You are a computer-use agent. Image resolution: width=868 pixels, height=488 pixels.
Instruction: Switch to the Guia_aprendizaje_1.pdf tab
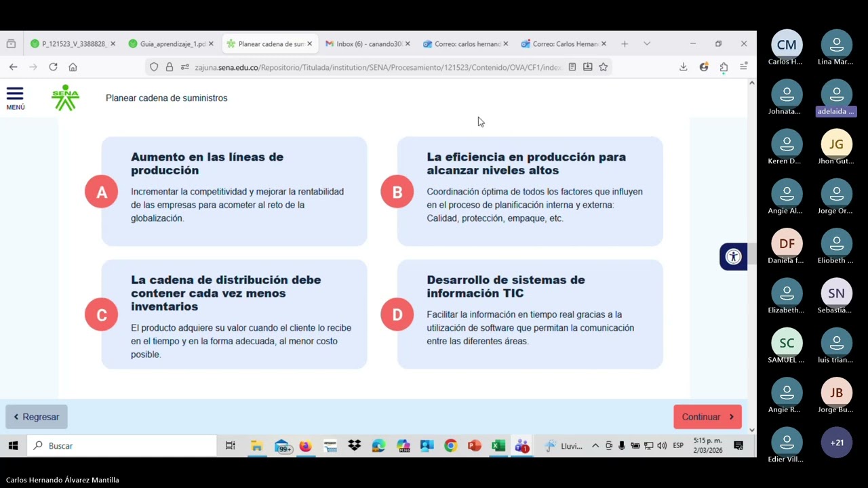(171, 43)
